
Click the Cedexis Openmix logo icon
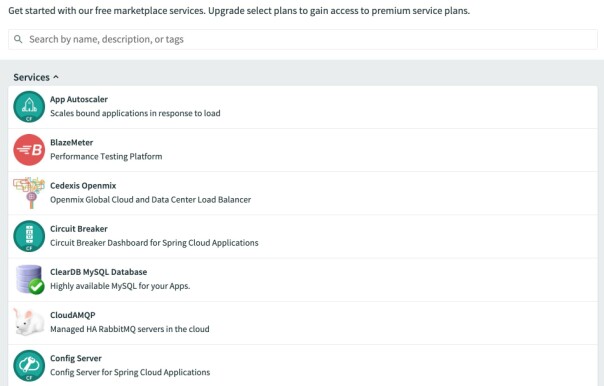[x=29, y=193]
